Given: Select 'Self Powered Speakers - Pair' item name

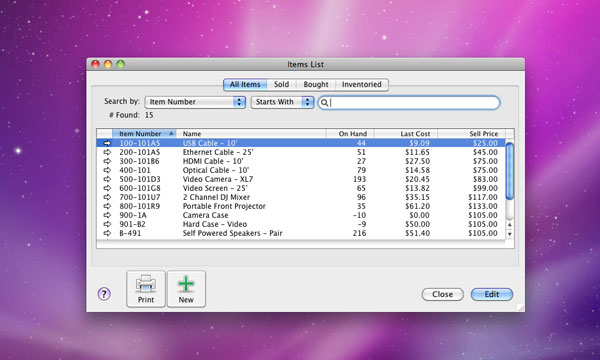Looking at the screenshot, I should (x=232, y=233).
